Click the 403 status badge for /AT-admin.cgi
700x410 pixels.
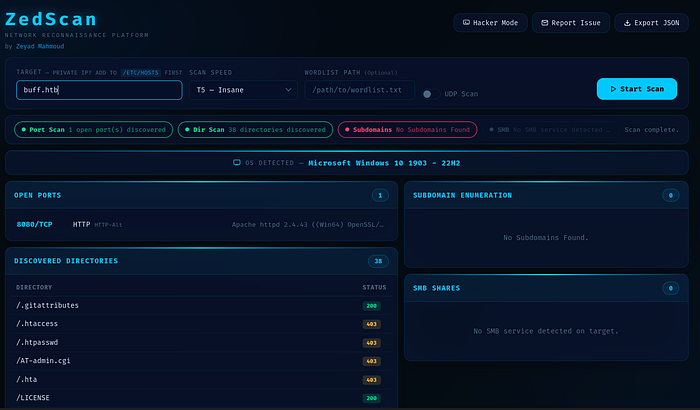[x=371, y=361]
